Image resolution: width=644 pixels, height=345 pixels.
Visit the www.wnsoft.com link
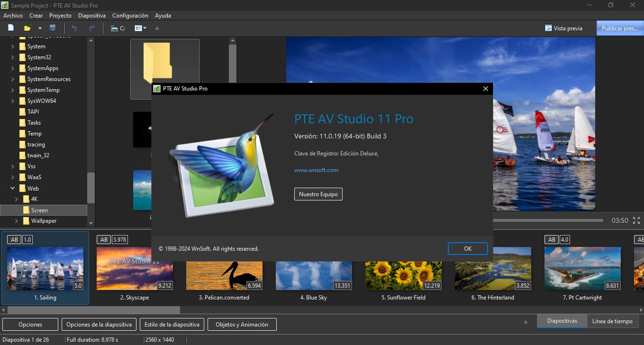316,170
